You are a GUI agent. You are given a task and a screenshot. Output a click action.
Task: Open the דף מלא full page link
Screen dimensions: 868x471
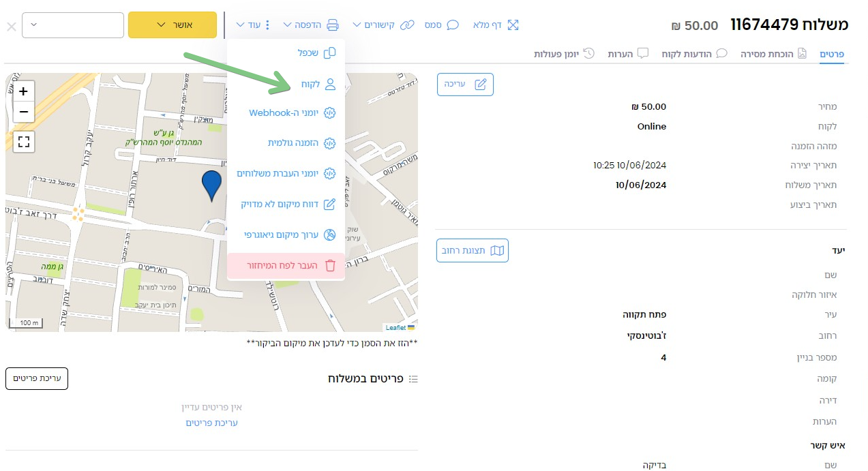coord(496,25)
